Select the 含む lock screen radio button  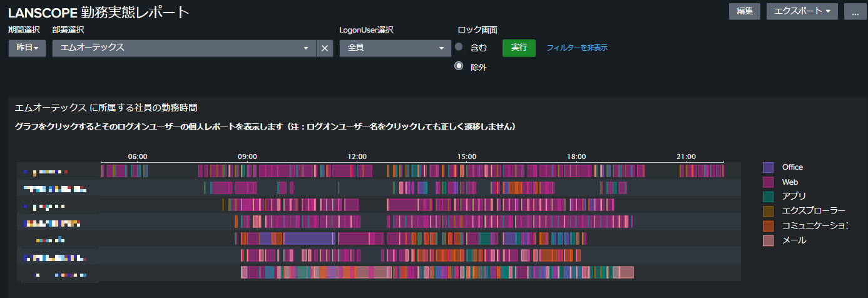coord(459,47)
